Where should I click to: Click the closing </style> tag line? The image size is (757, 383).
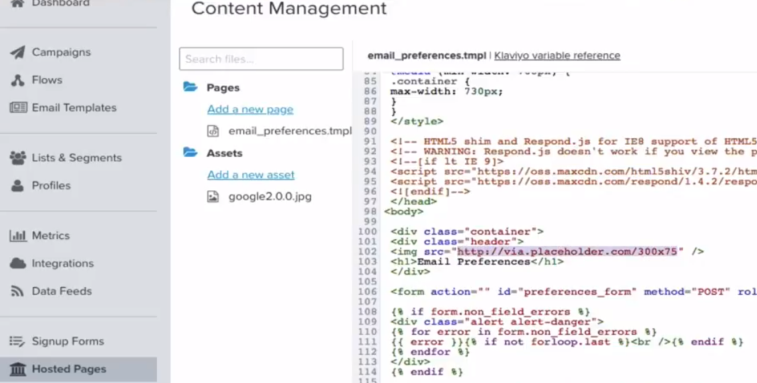pos(417,121)
